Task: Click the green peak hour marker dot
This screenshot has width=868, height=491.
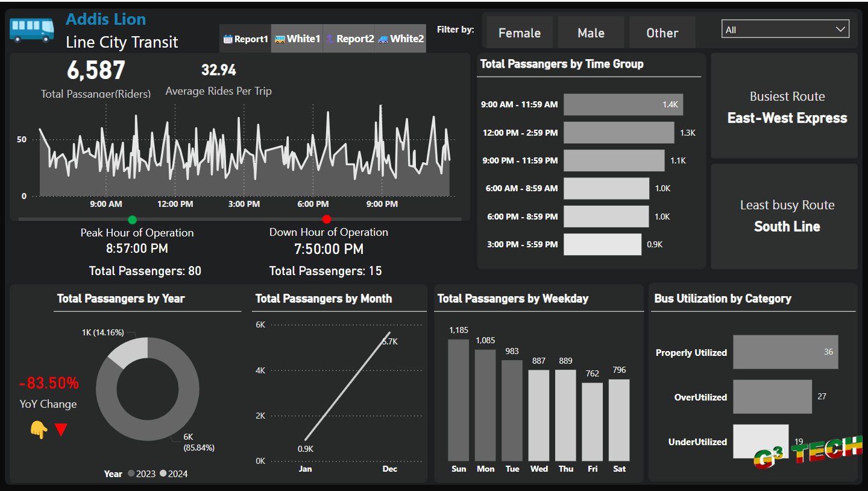Action: (x=133, y=220)
